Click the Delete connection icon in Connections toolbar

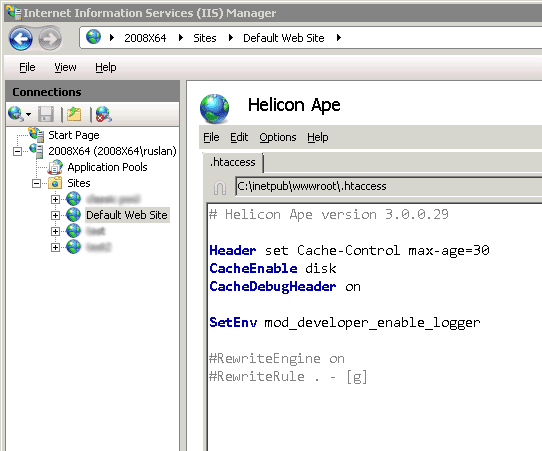104,114
